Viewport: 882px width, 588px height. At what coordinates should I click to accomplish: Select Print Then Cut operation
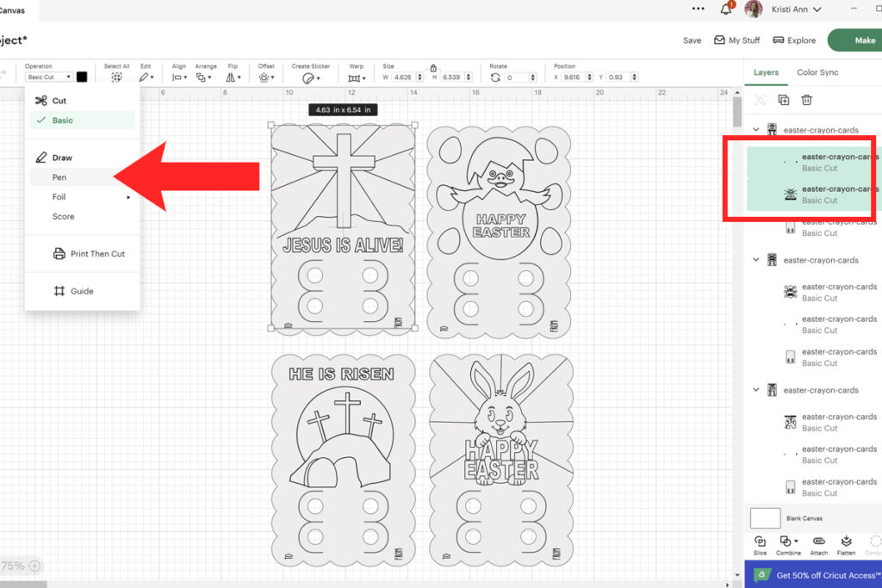pyautogui.click(x=91, y=253)
